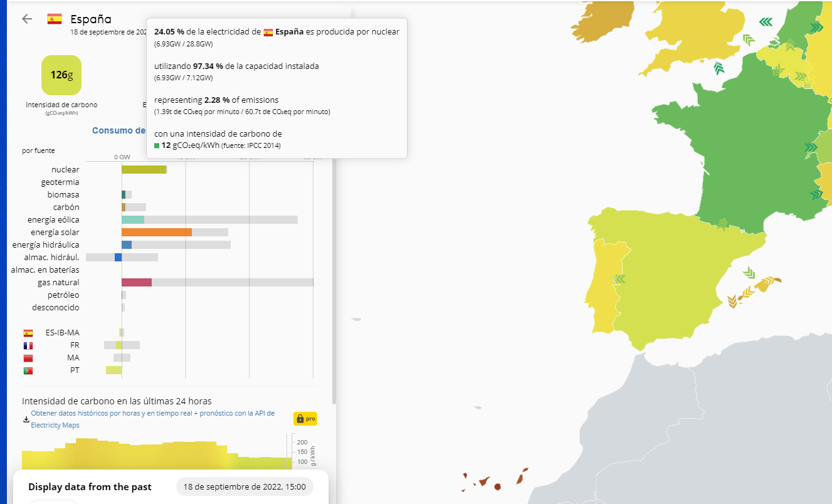Click the download icon beside historical data link
Viewport: 832px width, 504px height.
26,419
